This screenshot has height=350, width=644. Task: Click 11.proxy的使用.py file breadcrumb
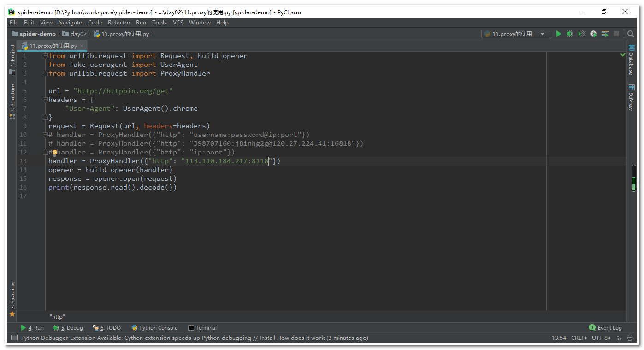(121, 34)
